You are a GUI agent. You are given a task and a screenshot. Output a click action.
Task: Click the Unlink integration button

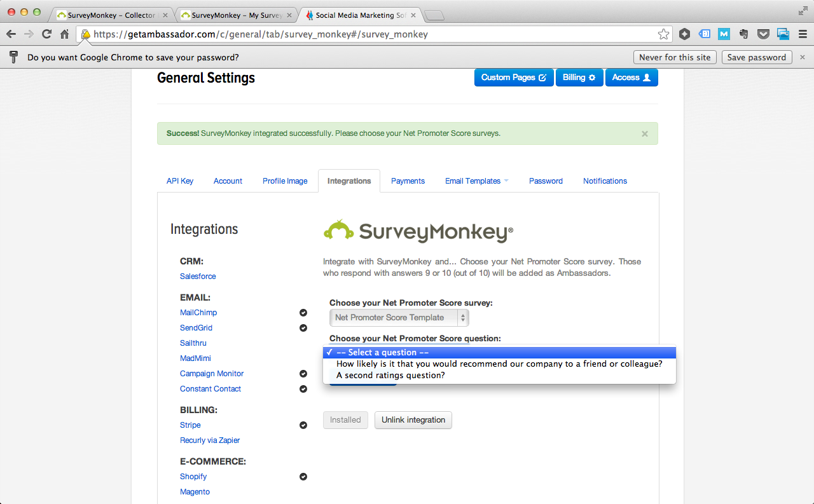tap(413, 420)
